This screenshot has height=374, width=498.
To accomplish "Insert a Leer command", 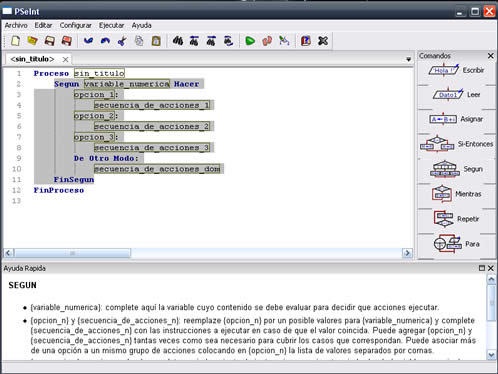I will click(456, 95).
